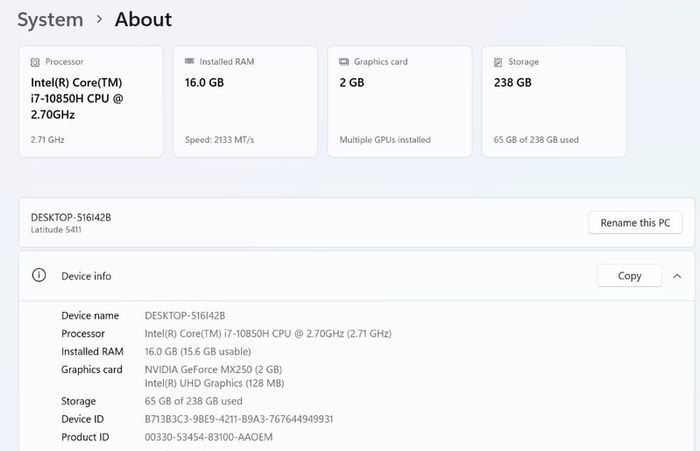Select Device name value DESKTOP-516I42B in list
This screenshot has height=451, width=700.
coord(185,316)
